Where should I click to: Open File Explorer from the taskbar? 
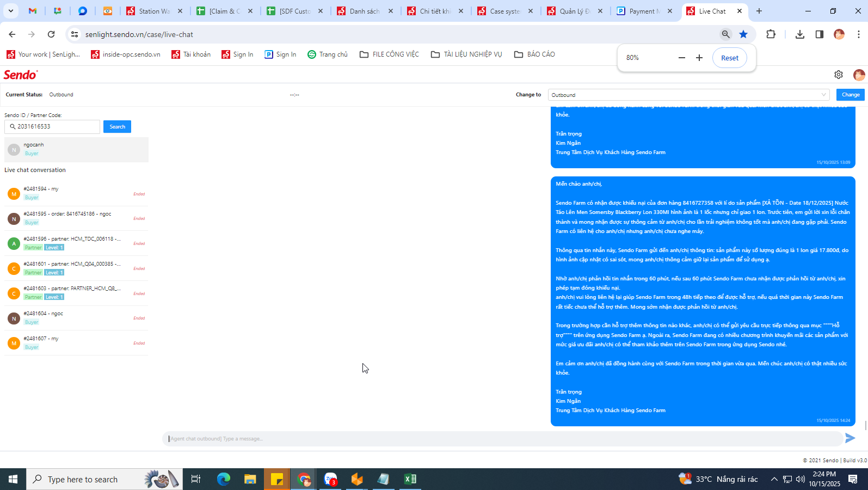click(250, 479)
